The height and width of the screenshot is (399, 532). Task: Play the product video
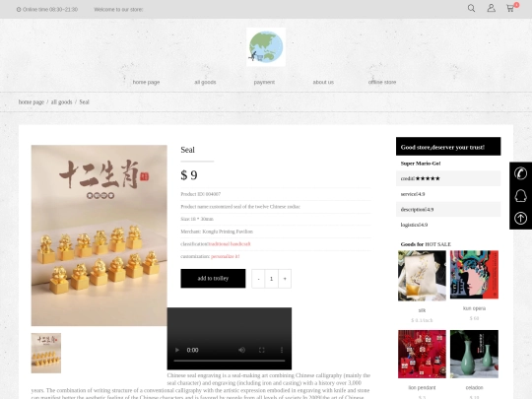pos(177,350)
